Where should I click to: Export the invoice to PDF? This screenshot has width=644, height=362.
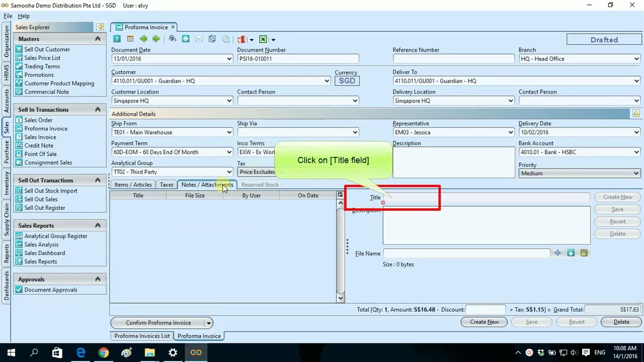point(242,39)
